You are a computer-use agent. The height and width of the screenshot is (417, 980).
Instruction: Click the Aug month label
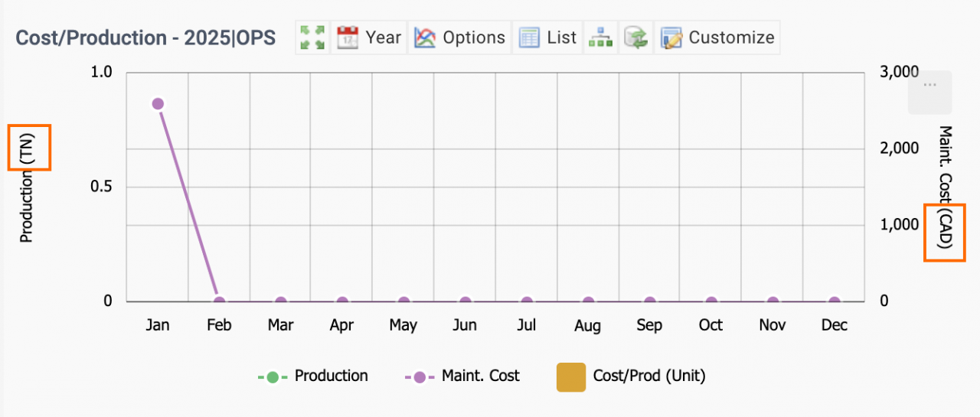(x=588, y=325)
